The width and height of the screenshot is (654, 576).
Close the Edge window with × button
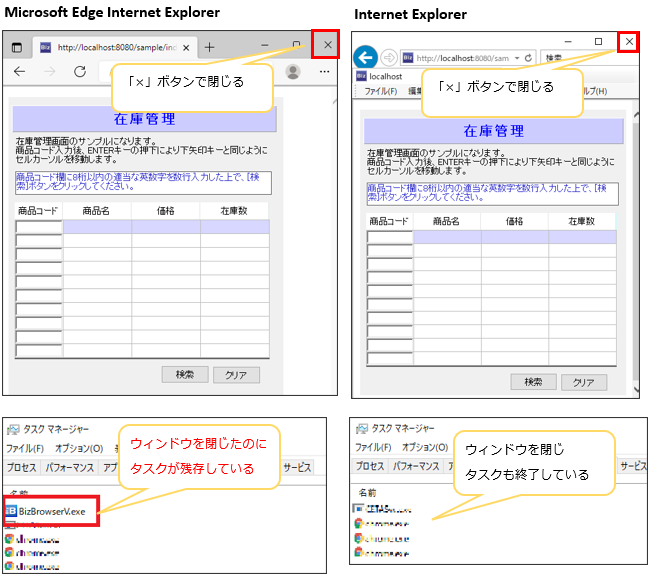[327, 45]
